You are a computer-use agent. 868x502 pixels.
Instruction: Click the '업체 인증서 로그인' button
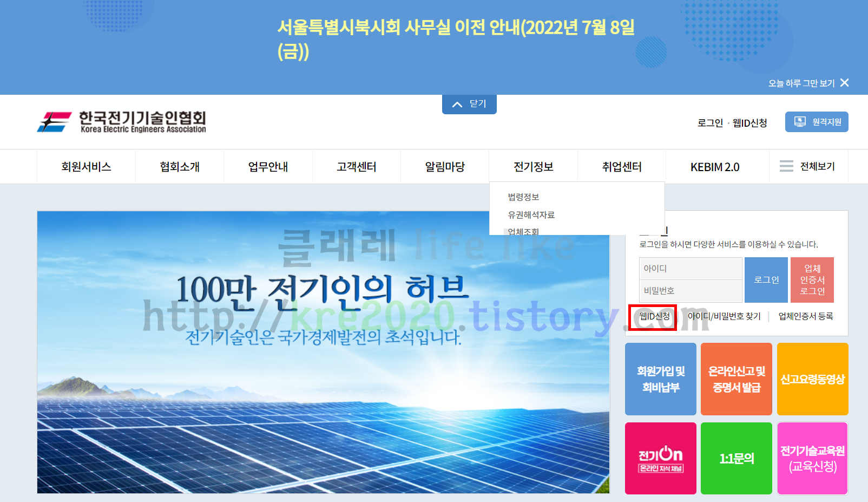point(812,280)
